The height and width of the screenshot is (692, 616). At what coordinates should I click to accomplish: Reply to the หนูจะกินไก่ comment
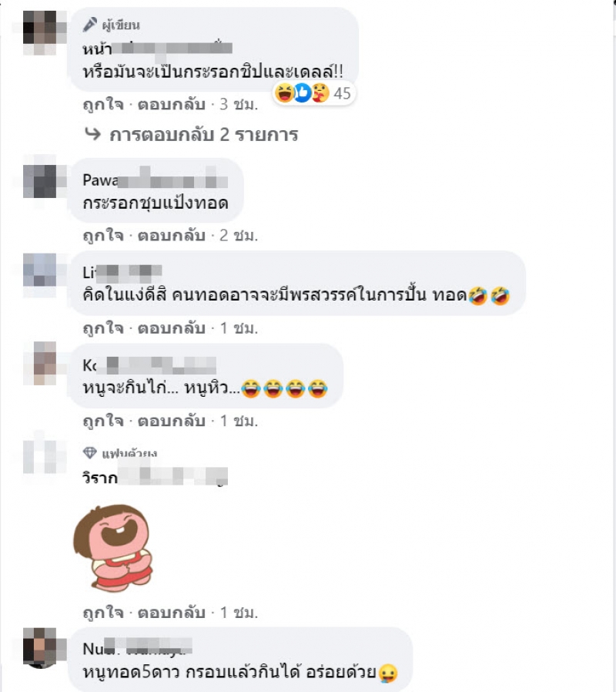(x=172, y=421)
